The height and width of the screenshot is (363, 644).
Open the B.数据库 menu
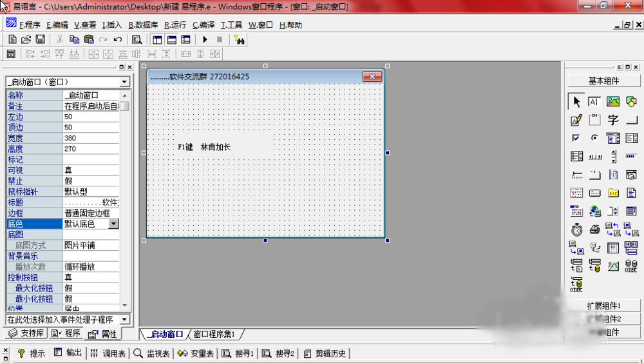(143, 25)
